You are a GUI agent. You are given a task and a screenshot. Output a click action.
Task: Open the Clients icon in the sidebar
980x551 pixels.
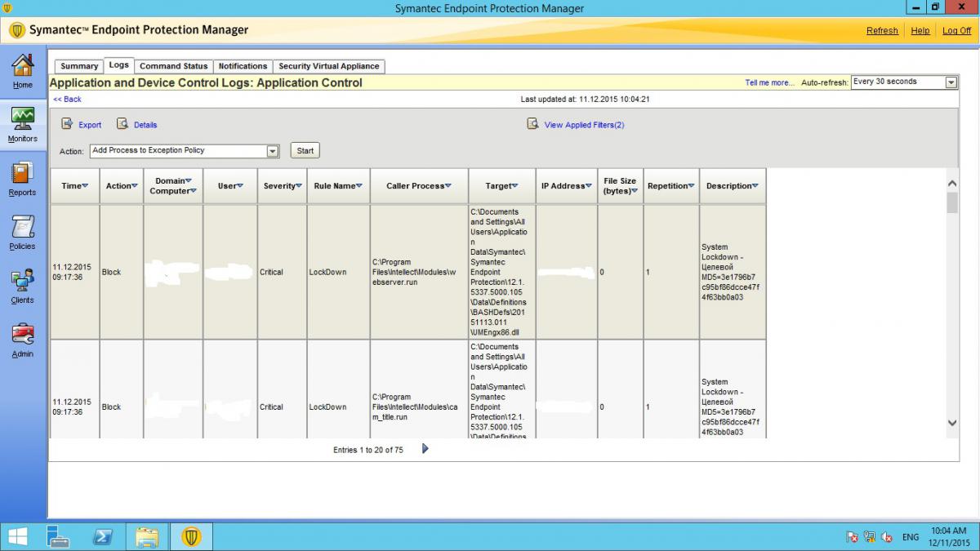22,281
